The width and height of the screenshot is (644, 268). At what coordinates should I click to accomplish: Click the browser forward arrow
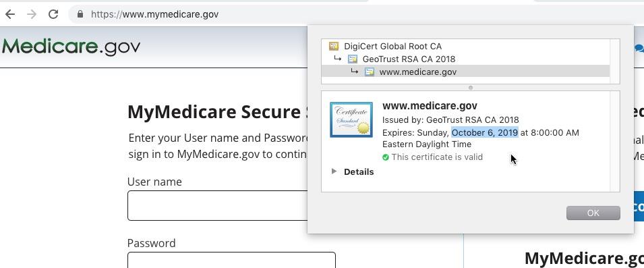click(32, 14)
